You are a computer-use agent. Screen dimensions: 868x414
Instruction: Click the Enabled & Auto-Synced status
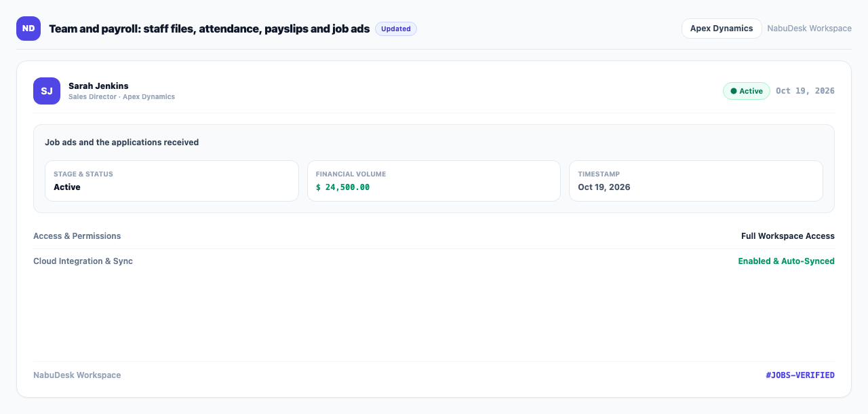pyautogui.click(x=787, y=261)
